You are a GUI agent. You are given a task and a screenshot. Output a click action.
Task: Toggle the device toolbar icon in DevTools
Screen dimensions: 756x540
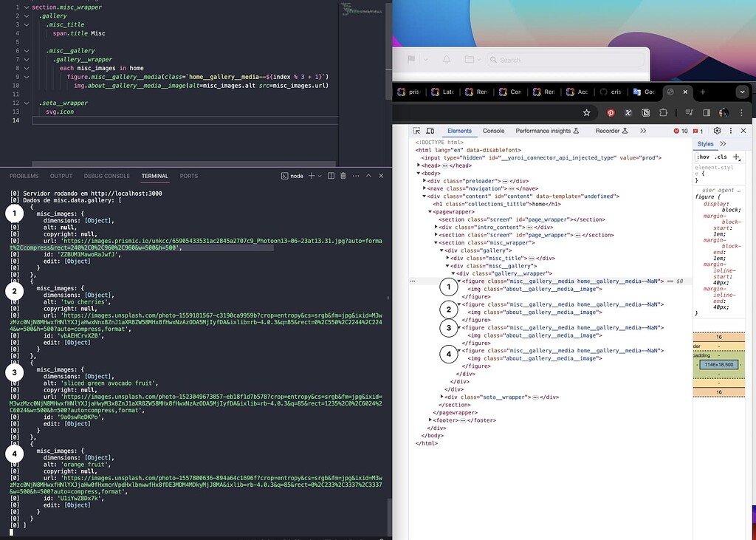(x=431, y=131)
